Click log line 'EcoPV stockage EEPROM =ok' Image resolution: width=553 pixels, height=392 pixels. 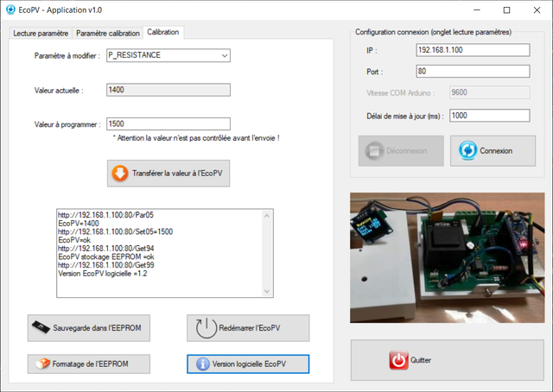point(106,256)
